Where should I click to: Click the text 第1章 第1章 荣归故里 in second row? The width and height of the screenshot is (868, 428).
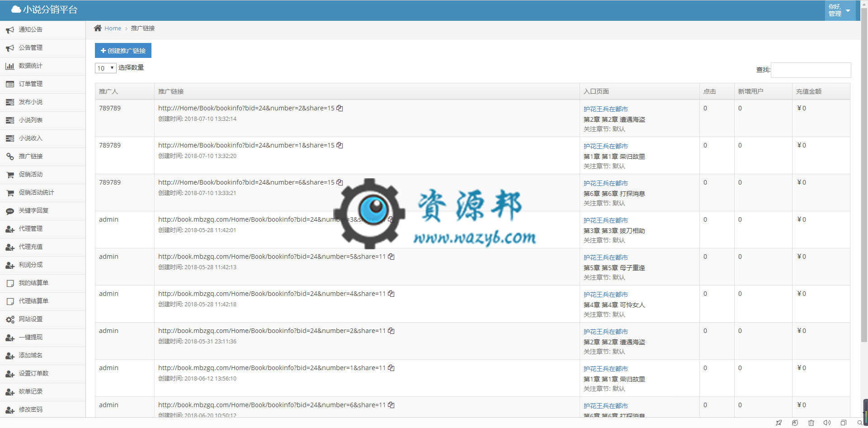pos(614,157)
